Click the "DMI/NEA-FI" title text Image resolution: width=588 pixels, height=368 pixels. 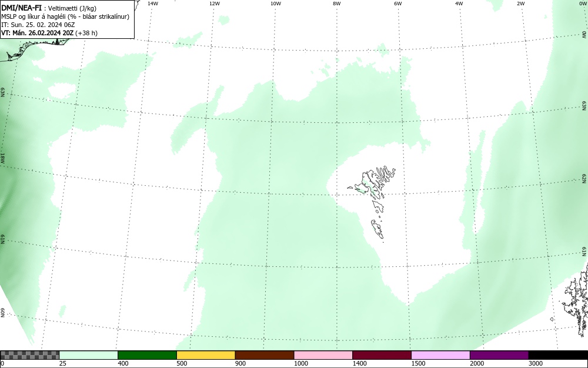click(x=21, y=8)
